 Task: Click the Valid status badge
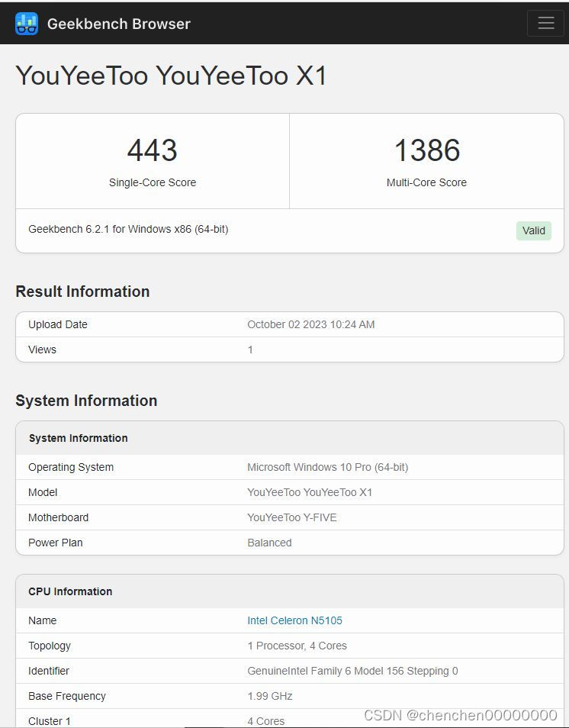coord(534,230)
